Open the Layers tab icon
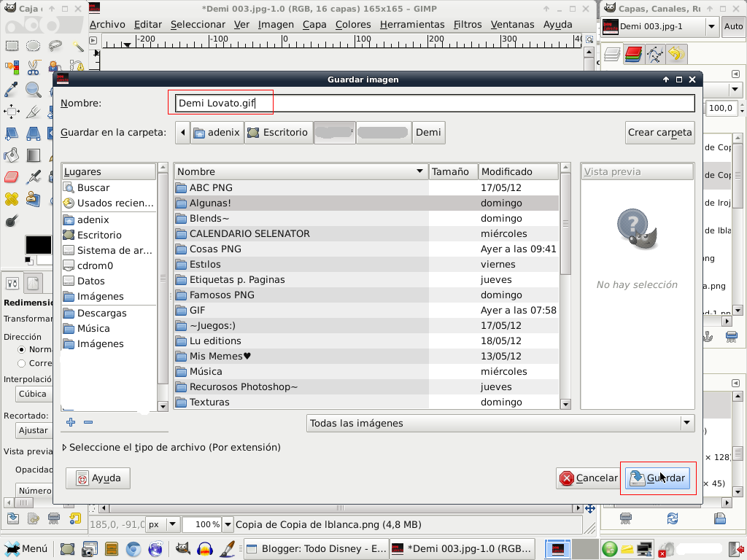The height and width of the screenshot is (560, 747). (x=612, y=54)
